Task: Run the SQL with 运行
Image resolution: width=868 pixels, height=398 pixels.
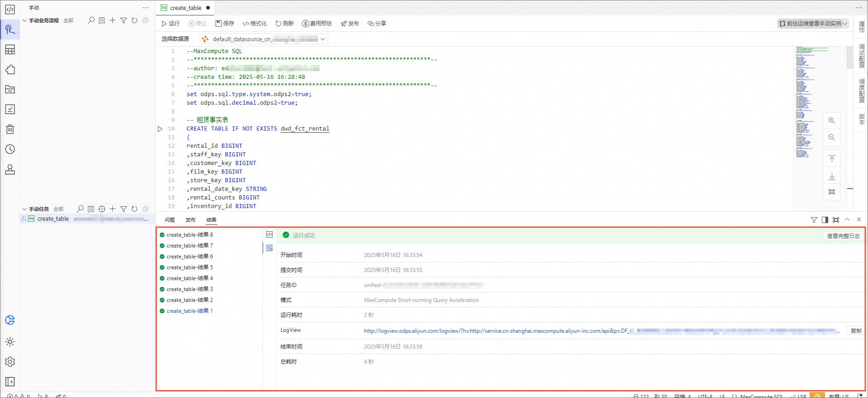Action: point(171,24)
